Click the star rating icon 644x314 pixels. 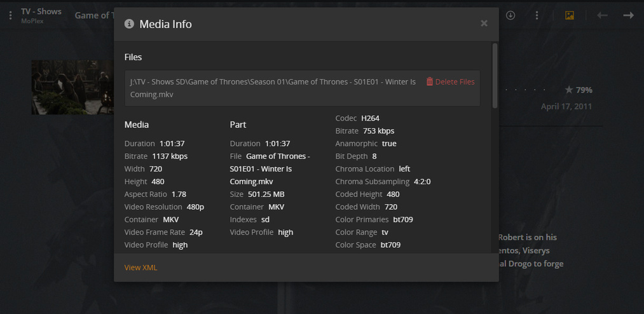tap(569, 90)
